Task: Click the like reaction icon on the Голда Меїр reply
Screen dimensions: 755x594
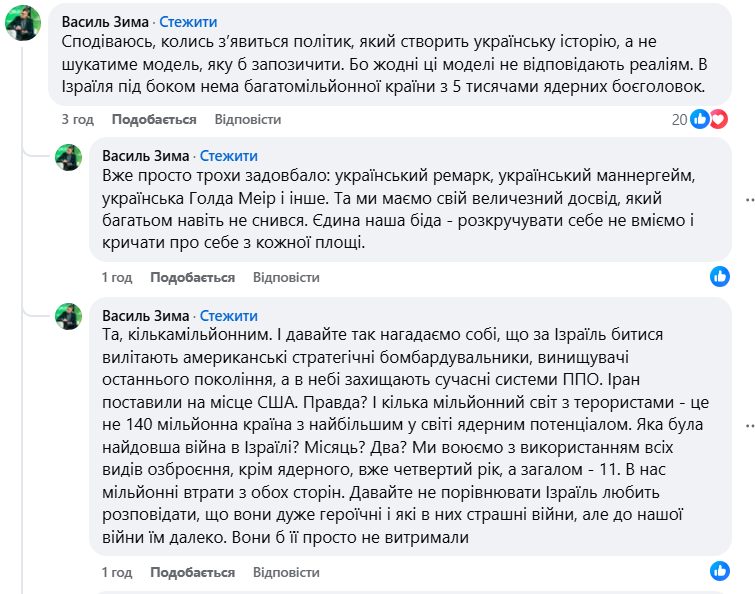Action: [719, 275]
